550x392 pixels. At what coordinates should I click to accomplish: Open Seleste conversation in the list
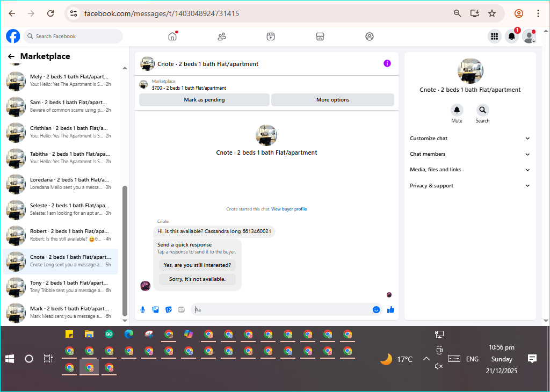pyautogui.click(x=60, y=209)
